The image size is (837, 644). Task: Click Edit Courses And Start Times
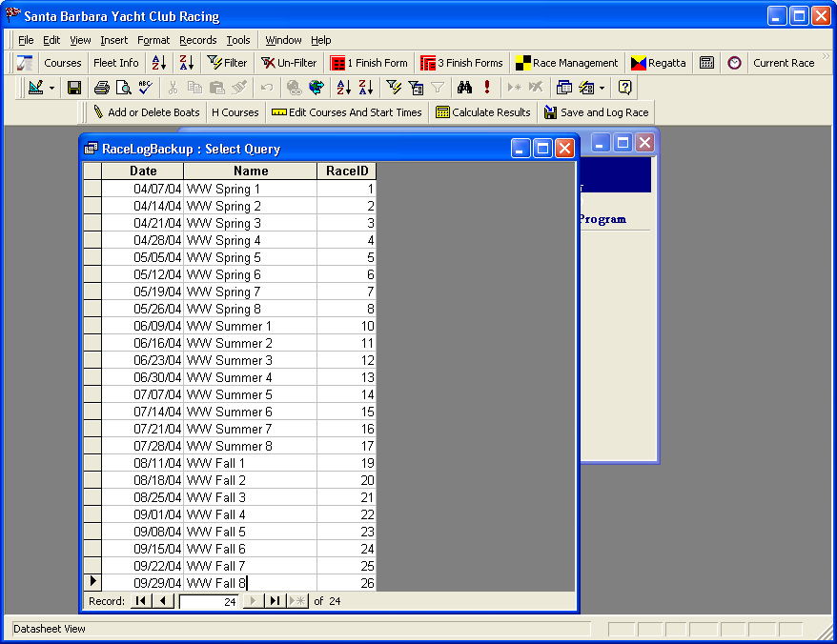coord(346,112)
